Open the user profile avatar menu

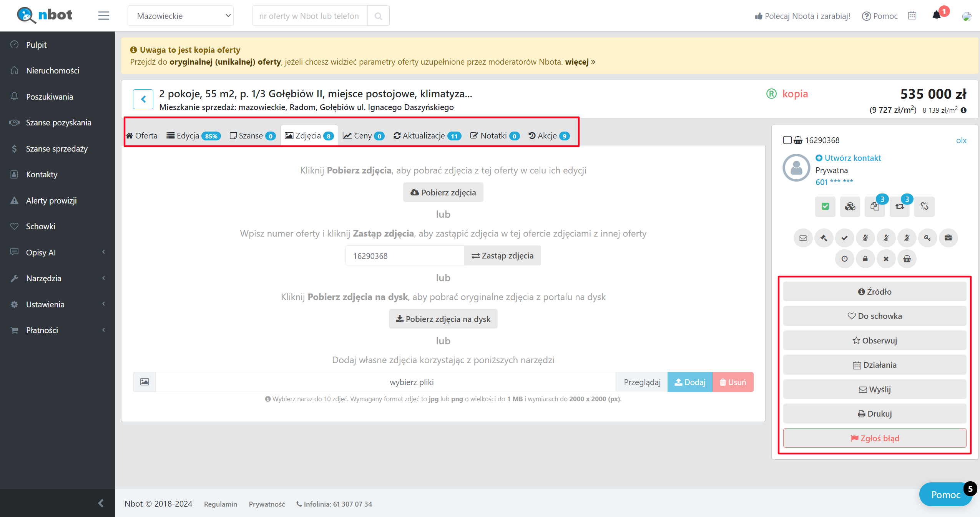click(967, 16)
